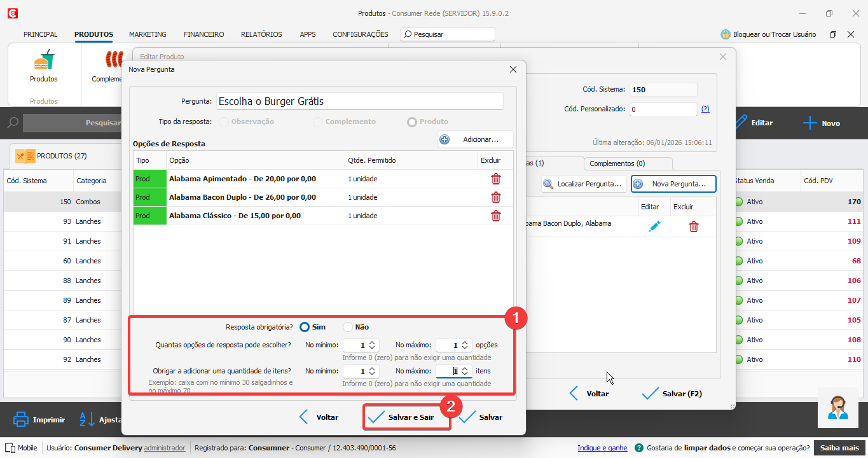The image size is (868, 458).
Task: Select Sim for Resposta obrigatória
Action: 305,327
